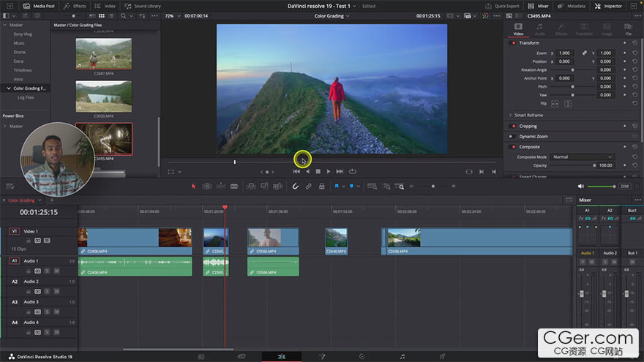This screenshot has height=362, width=644.
Task: Switch to the Fusion page icon
Action: [x=322, y=357]
